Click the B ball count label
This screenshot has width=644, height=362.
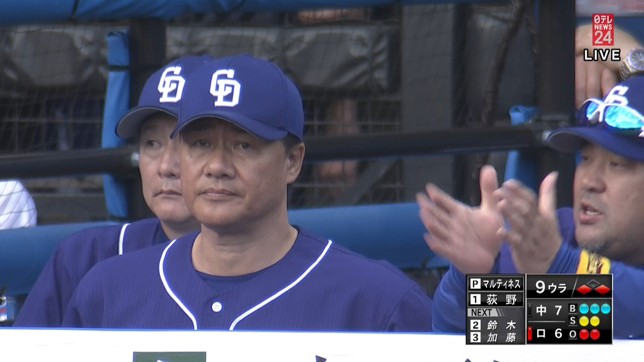(x=573, y=308)
